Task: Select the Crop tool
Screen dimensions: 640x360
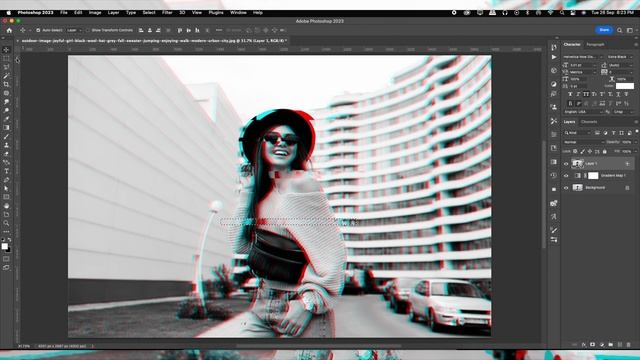Action: pyautogui.click(x=6, y=84)
